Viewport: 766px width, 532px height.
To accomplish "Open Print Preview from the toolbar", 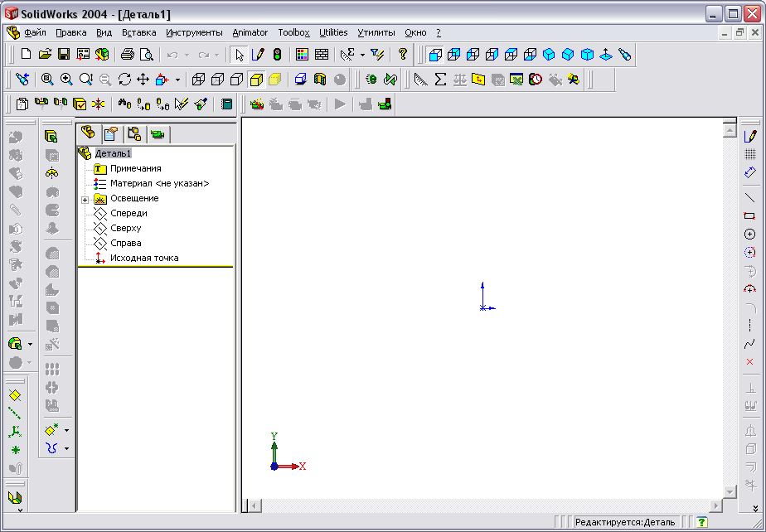I will click(x=147, y=54).
